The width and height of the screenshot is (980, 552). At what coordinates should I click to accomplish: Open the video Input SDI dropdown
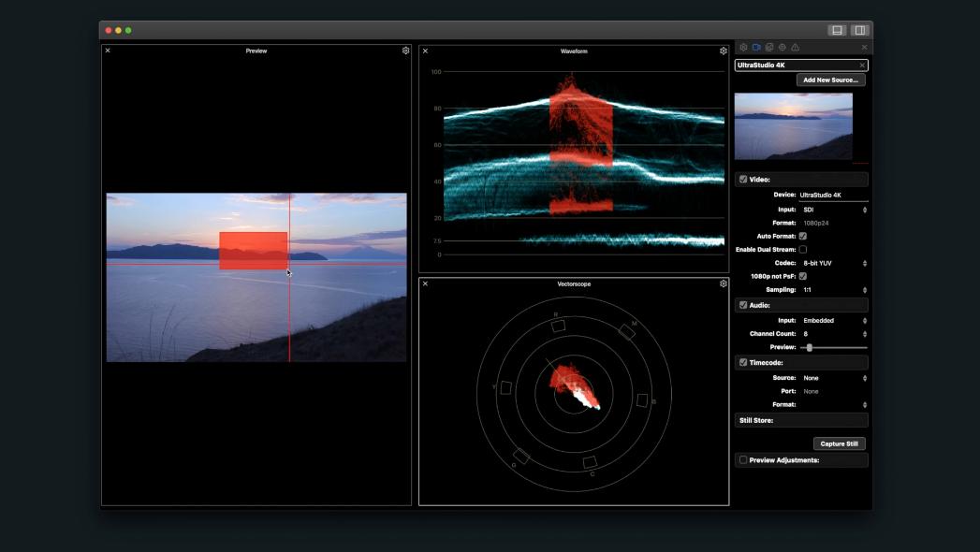[833, 210]
